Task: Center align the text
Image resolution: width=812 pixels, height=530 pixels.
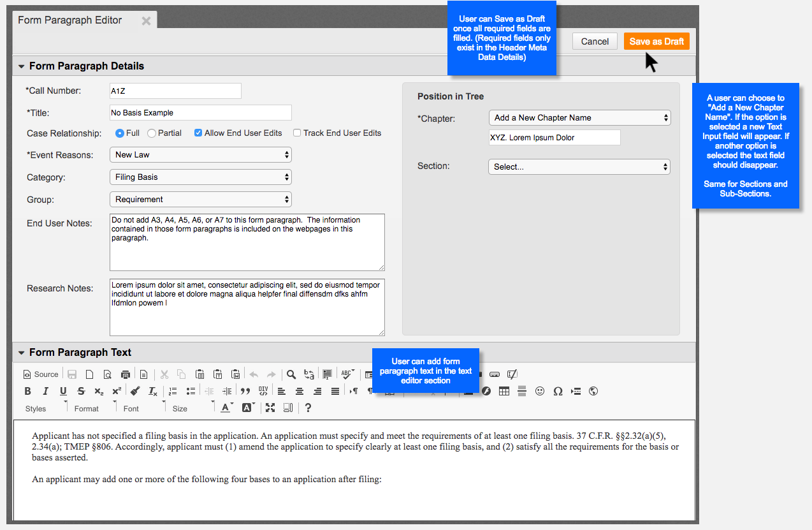Action: pyautogui.click(x=299, y=391)
